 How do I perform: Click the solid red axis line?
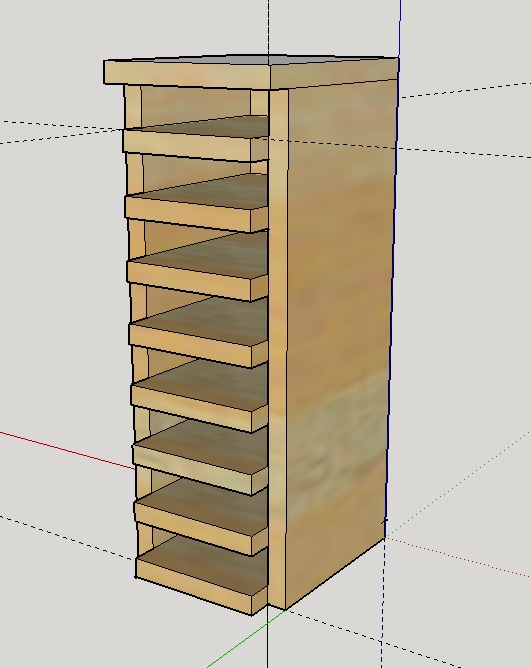(x=67, y=450)
